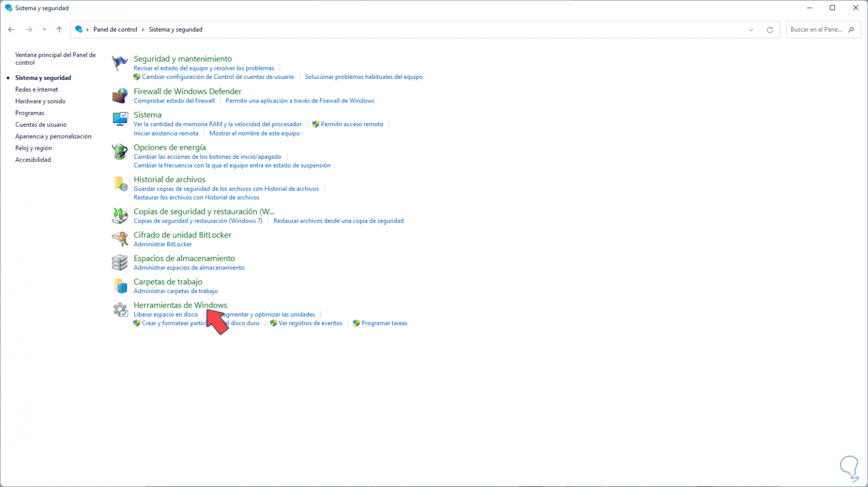
Task: Click shield icon beside Cambiar configuración de Control de cuentas
Action: point(137,77)
